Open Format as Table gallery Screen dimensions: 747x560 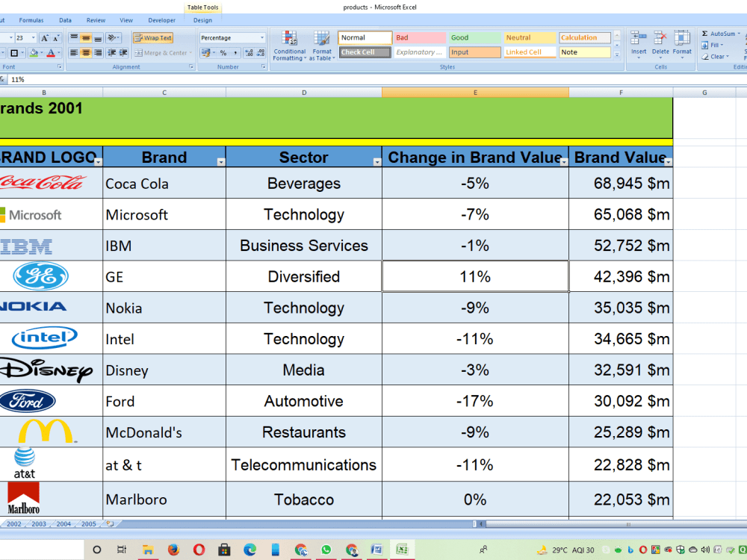(322, 46)
